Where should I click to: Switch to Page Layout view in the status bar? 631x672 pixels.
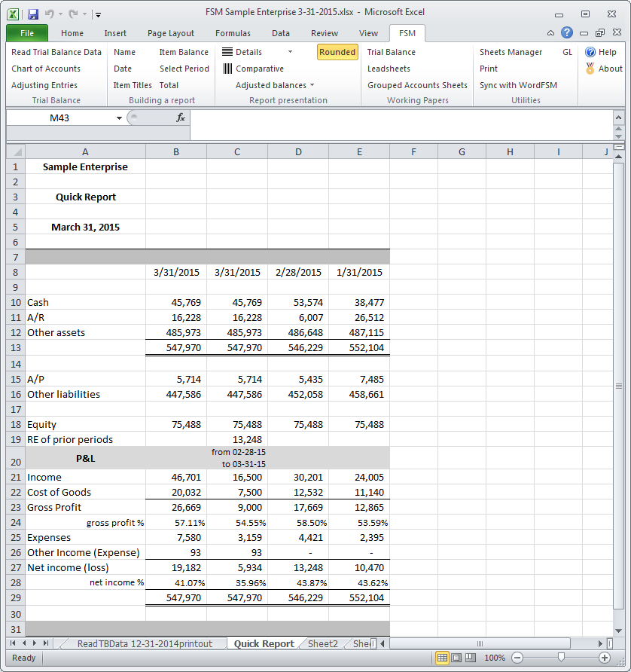coord(455,658)
